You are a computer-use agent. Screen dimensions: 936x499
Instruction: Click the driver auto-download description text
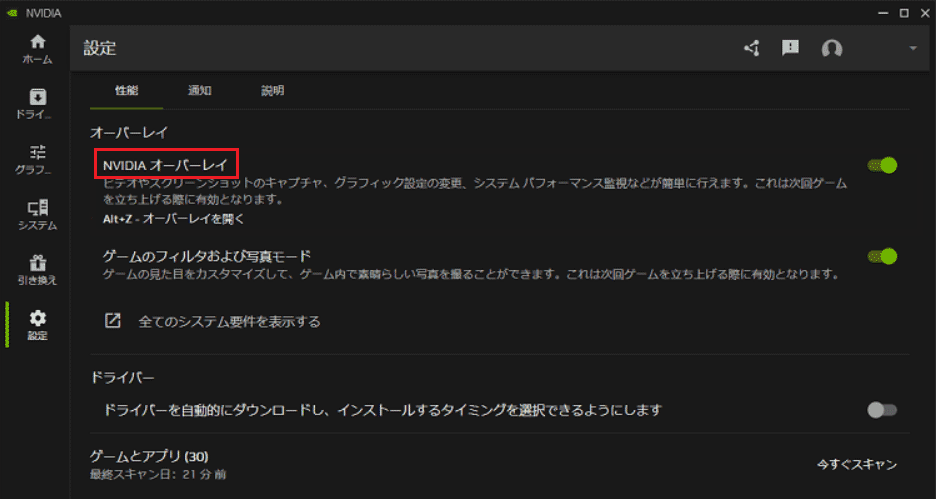tap(383, 411)
